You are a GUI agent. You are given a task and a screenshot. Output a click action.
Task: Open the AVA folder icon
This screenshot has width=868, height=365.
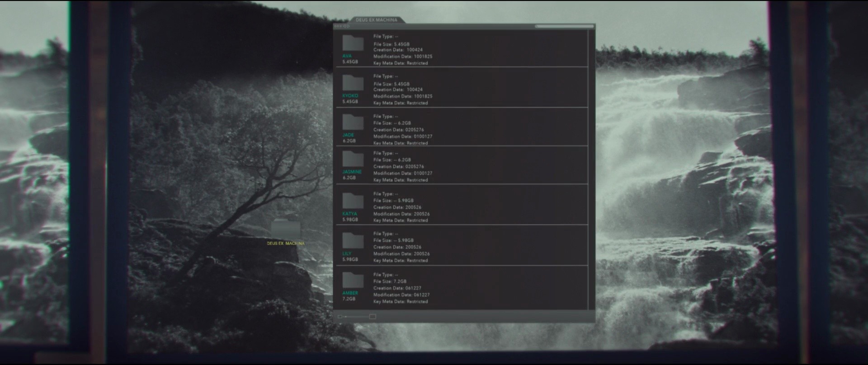click(x=353, y=43)
